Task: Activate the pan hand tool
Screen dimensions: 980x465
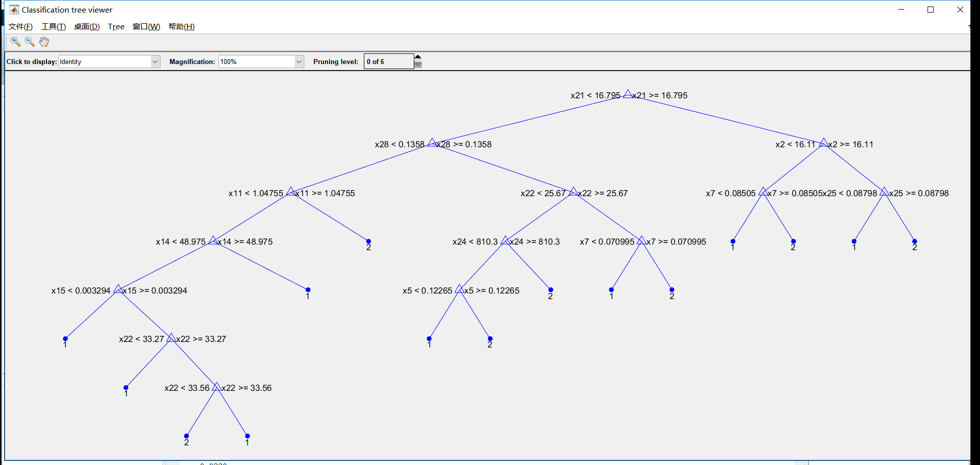Action: [44, 42]
